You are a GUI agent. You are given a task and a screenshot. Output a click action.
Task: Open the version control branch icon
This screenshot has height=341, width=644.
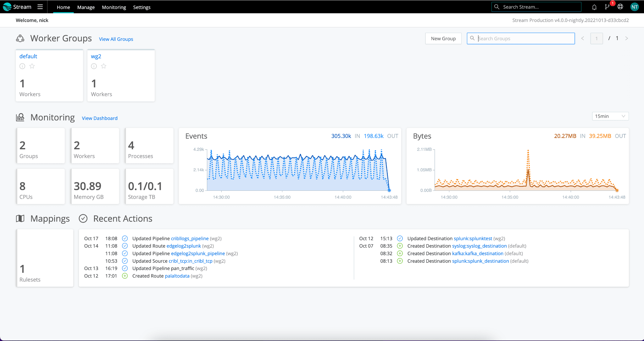click(607, 7)
